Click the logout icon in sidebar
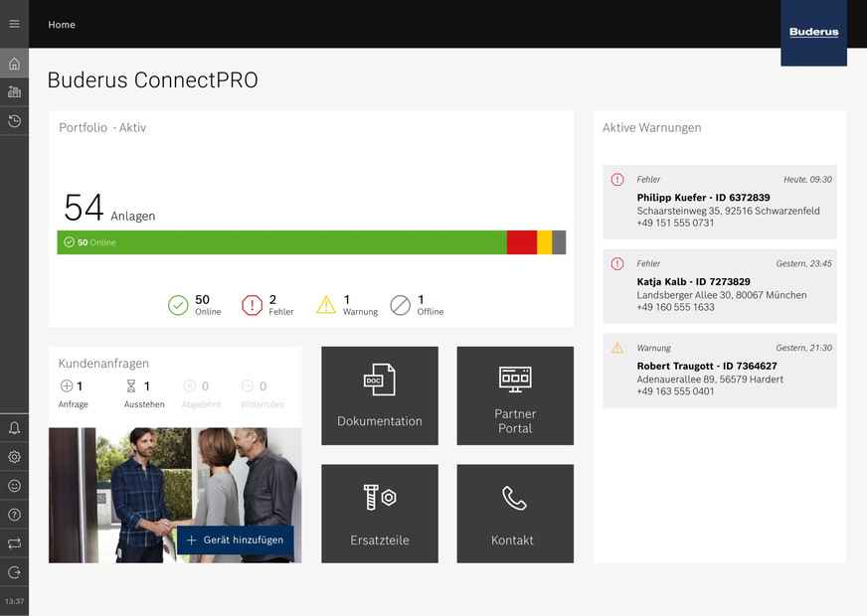Image resolution: width=867 pixels, height=616 pixels. [14, 572]
